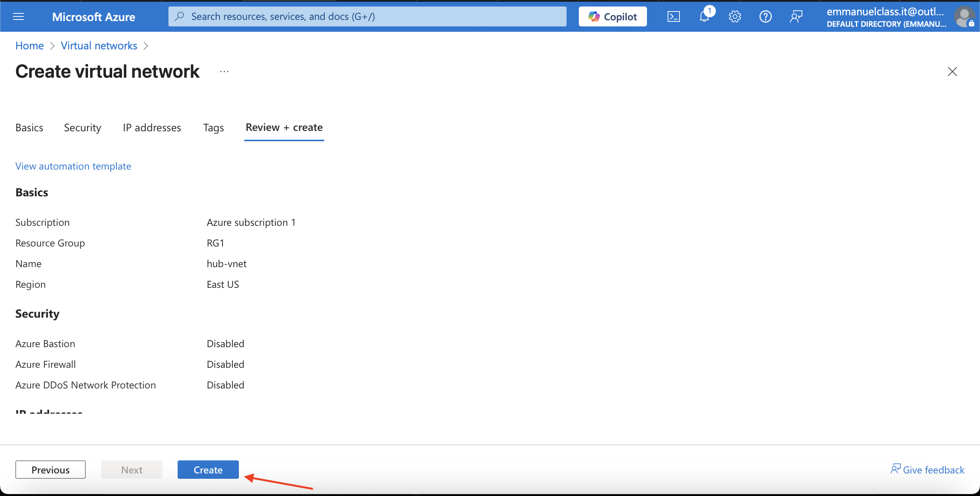Launch the Copilot button
Viewport: 980px width, 496px height.
612,16
